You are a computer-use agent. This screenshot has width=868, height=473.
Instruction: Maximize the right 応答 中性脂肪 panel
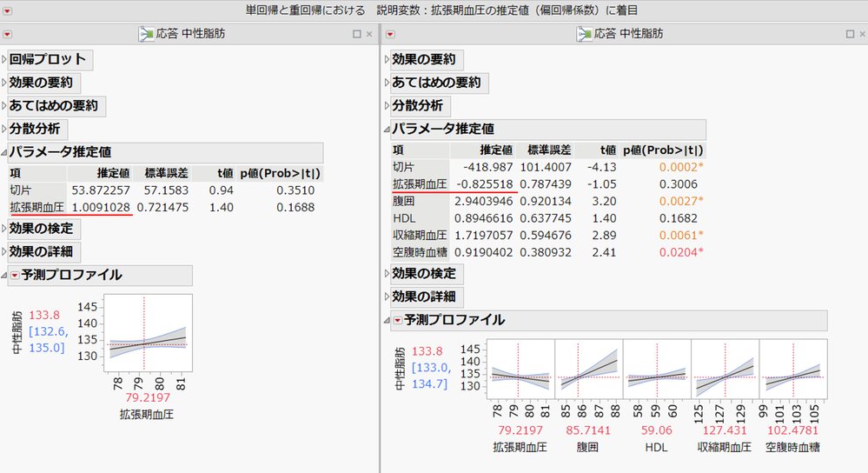click(851, 34)
